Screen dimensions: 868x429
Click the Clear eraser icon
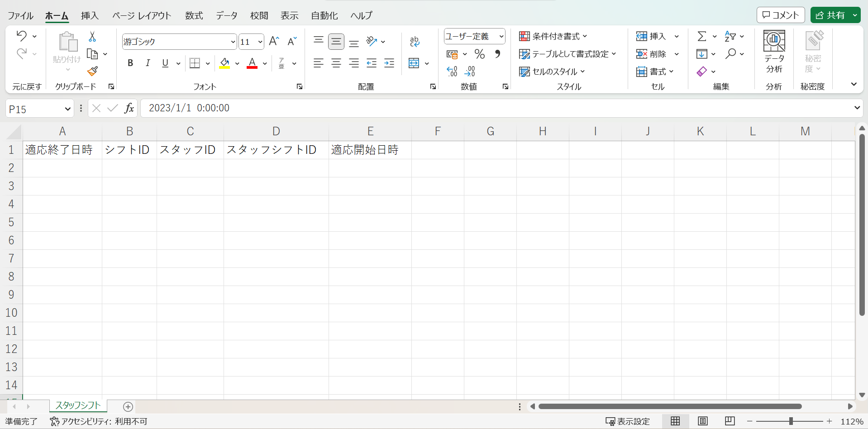click(x=701, y=71)
